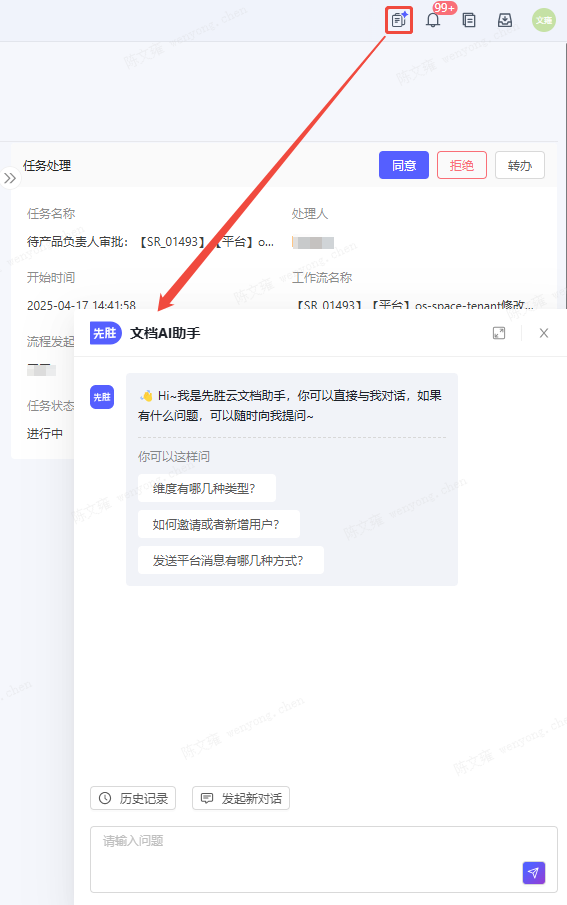Focus the 请输入问题 input box

point(324,859)
